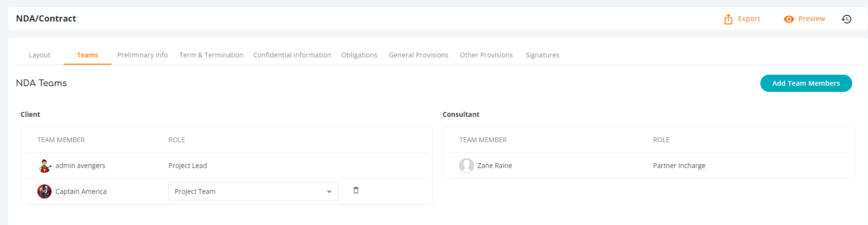Open the Obligations tab
Image resolution: width=868 pixels, height=225 pixels.
point(359,55)
